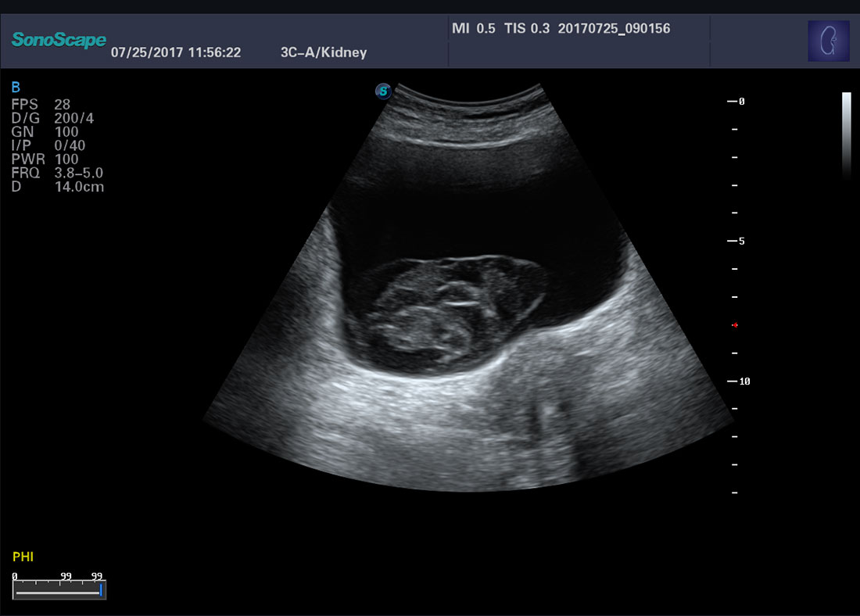The width and height of the screenshot is (860, 616).
Task: Select the yellow PHI label
Action: [23, 557]
